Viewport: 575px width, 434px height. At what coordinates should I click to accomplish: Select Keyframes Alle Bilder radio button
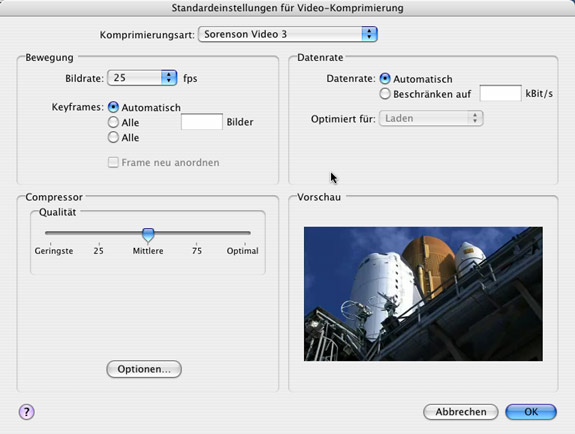[113, 122]
